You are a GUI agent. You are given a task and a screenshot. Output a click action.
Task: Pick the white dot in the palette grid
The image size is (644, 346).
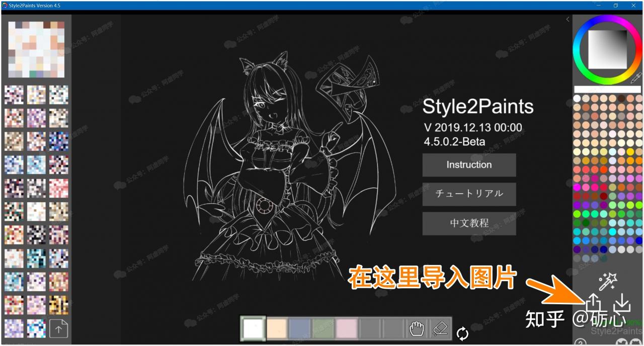pos(577,99)
